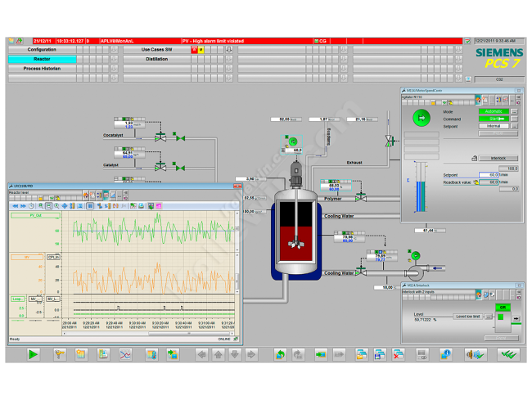This screenshot has height=400, width=532.
Task: Click the green play arrow in bottom toolbar
Action: click(33, 354)
